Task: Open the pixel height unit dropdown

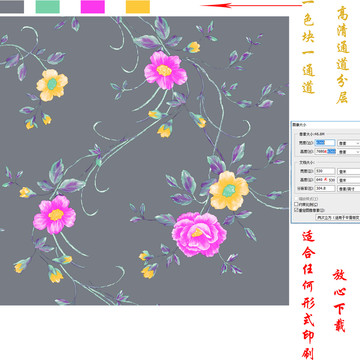Action: point(349,152)
